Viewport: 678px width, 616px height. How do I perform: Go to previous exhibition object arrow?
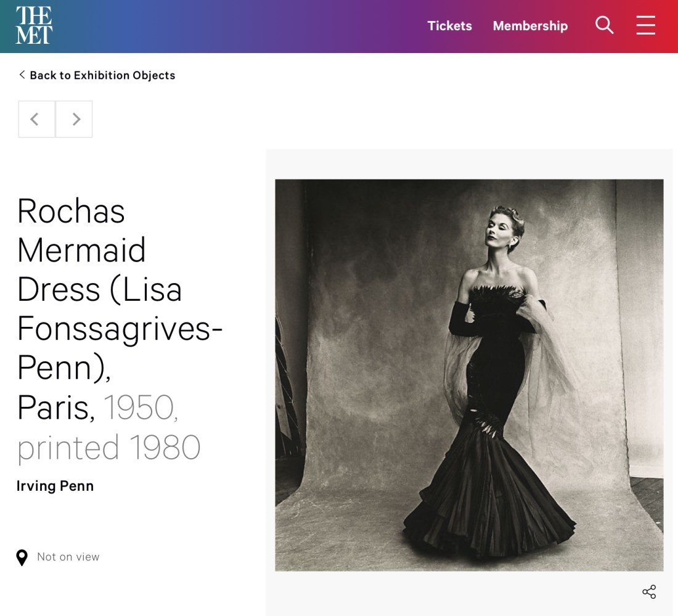point(36,119)
